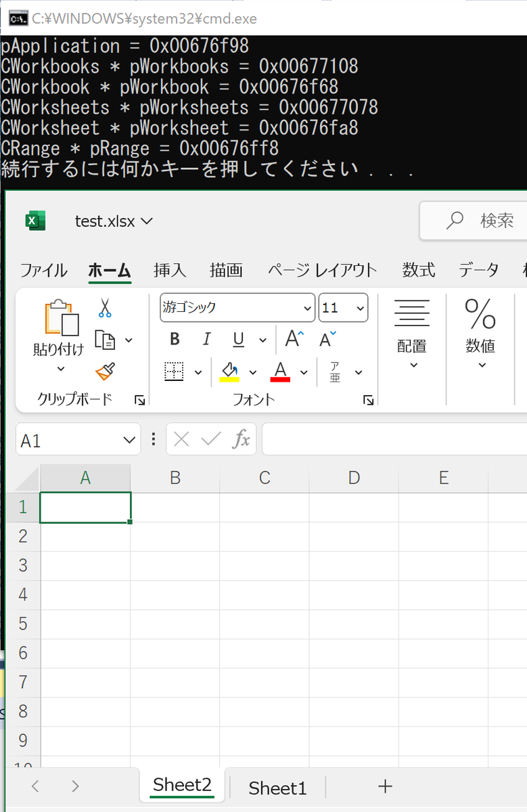Add a new sheet with plus button
Screen dimensions: 527x812
coord(385,786)
